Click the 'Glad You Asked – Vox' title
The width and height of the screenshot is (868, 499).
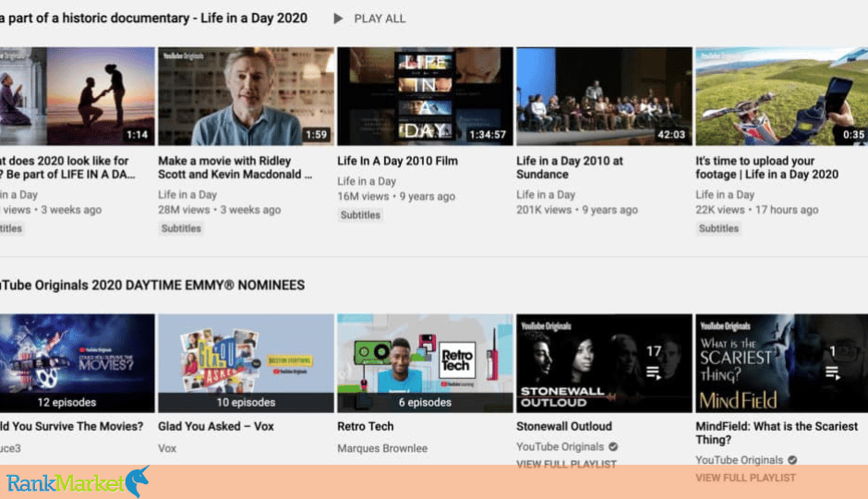(x=216, y=426)
